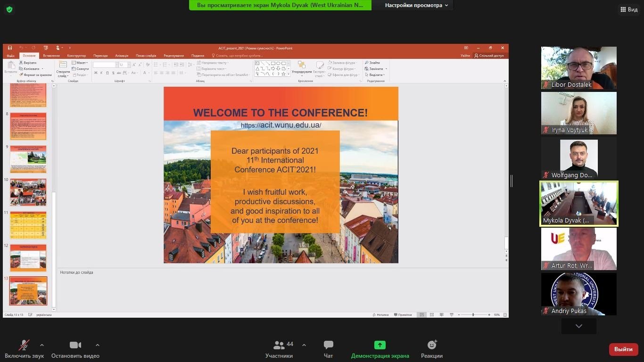Select slide 10 thumbnail
This screenshot has height=362, width=644.
pos(28,192)
